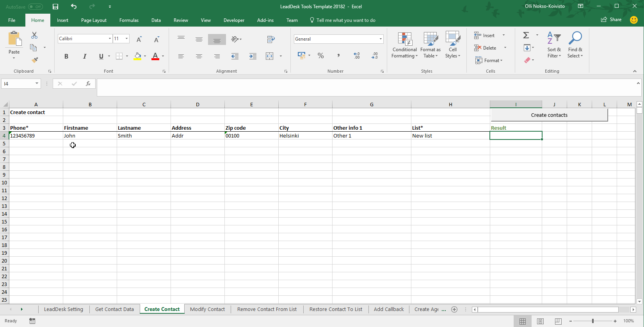Open the Cell Styles gallery
Image resolution: width=644 pixels, height=327 pixels.
453,45
